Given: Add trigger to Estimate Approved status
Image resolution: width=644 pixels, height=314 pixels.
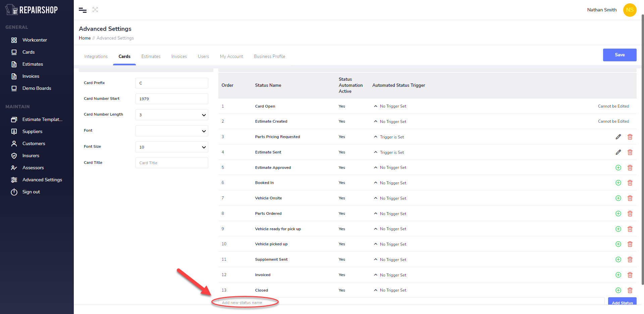Looking at the screenshot, I should (618, 168).
